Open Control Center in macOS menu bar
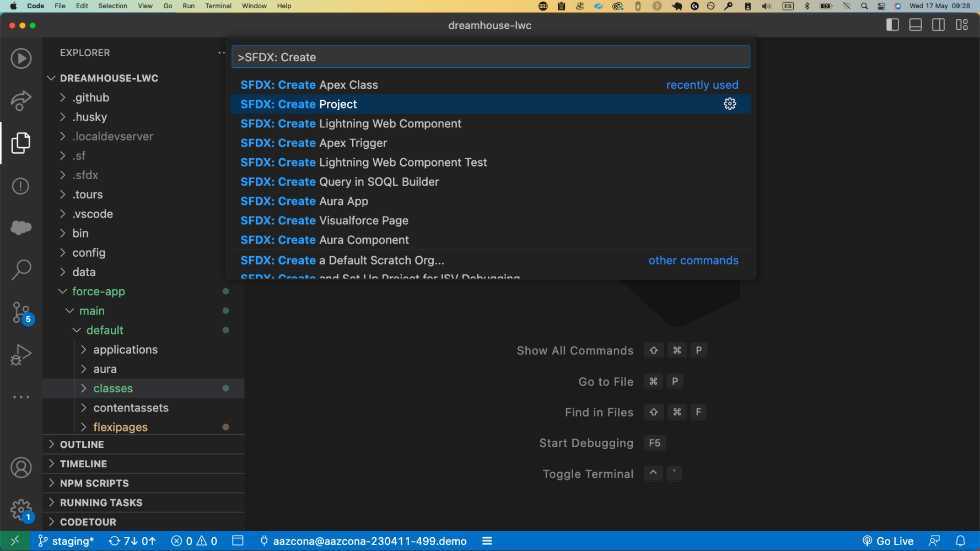The width and height of the screenshot is (980, 551). click(x=881, y=6)
